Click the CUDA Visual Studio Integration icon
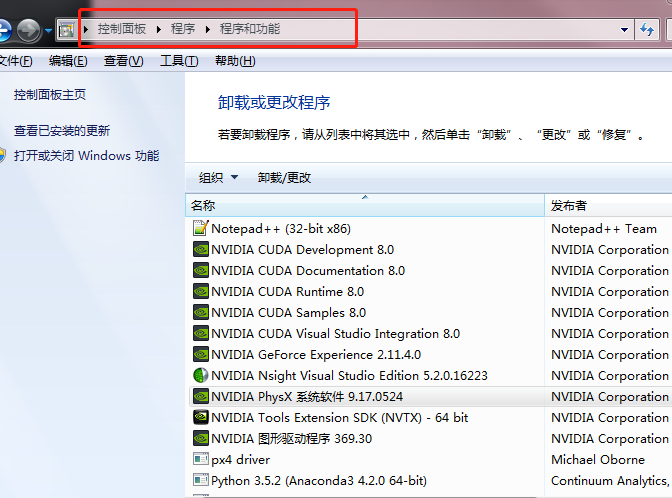672x498 pixels. (201, 333)
